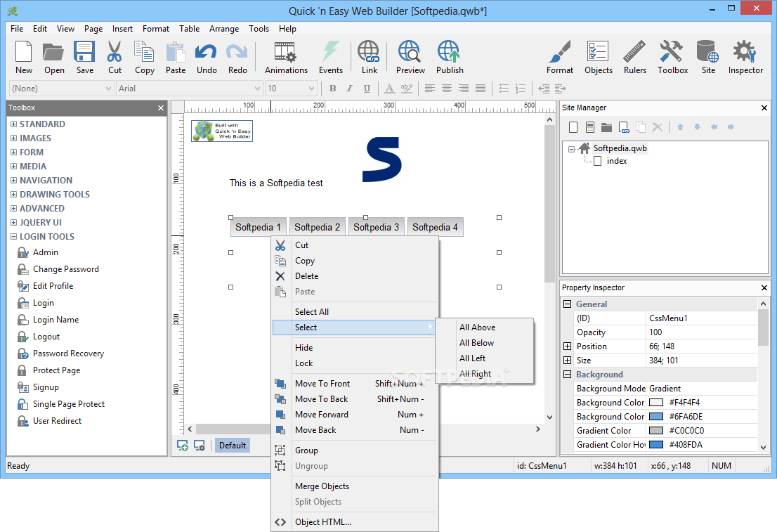The width and height of the screenshot is (777, 532).
Task: Toggle italic text formatting
Action: pos(349,89)
